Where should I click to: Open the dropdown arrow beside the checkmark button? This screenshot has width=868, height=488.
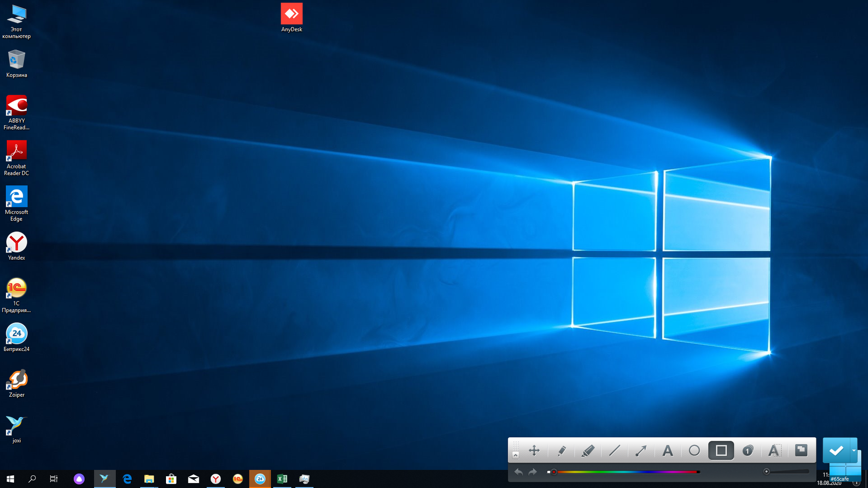click(854, 450)
